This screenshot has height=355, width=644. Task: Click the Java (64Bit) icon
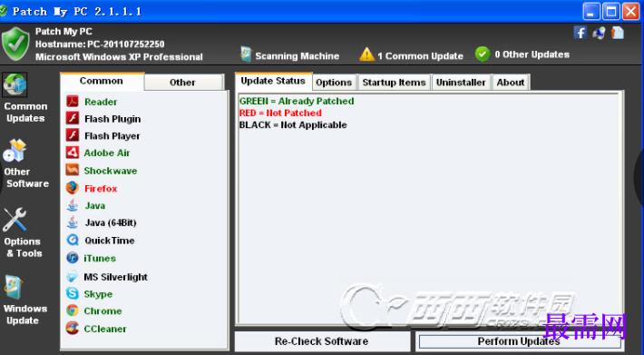73,222
